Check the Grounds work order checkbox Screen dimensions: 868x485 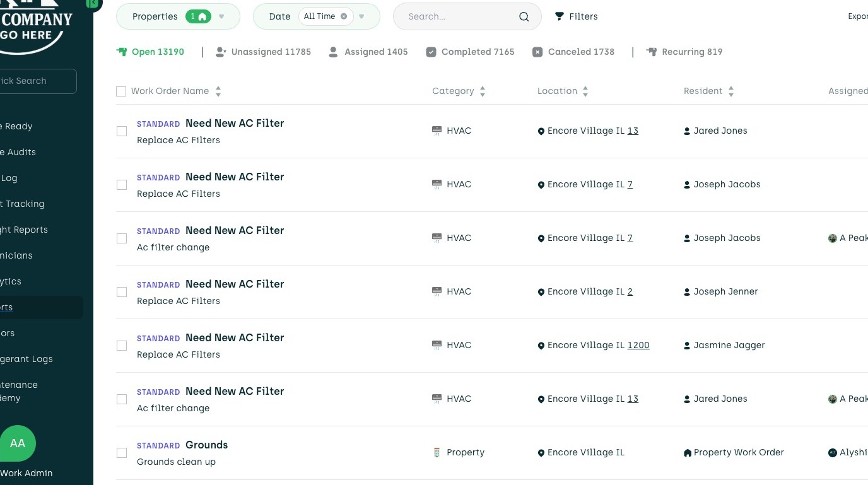pyautogui.click(x=122, y=453)
